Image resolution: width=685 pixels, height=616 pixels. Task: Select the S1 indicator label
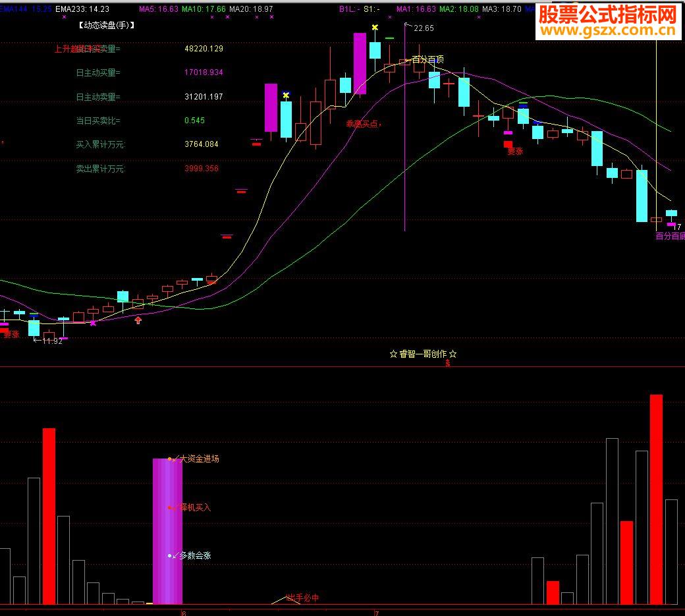[x=371, y=9]
